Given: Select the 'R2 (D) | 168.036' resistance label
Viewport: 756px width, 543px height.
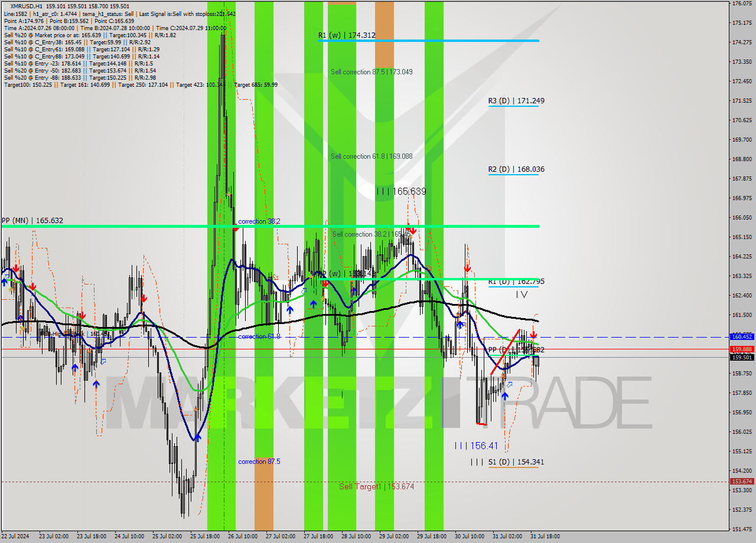Looking at the screenshot, I should click(516, 169).
